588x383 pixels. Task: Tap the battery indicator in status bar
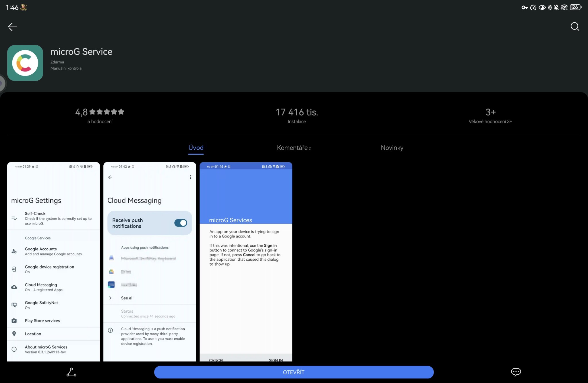click(x=575, y=7)
